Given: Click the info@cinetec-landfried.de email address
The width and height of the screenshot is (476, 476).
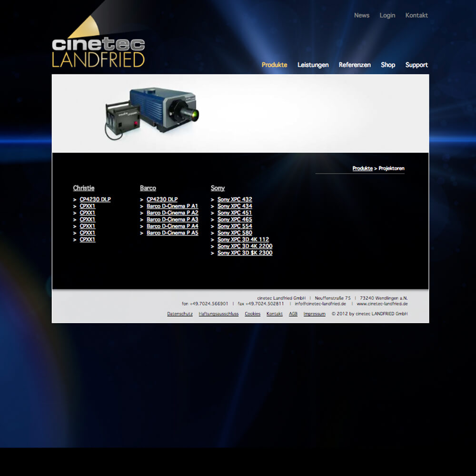Looking at the screenshot, I should coord(320,304).
